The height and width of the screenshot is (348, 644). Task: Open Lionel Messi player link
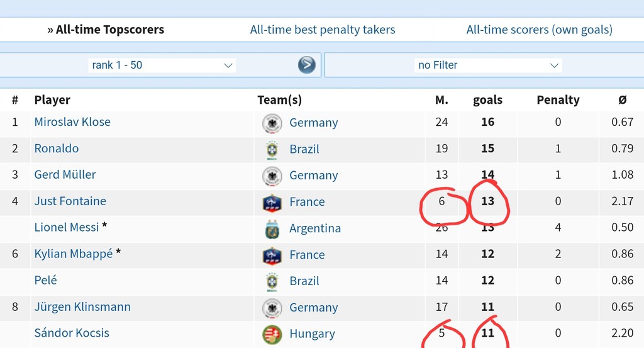[67, 227]
